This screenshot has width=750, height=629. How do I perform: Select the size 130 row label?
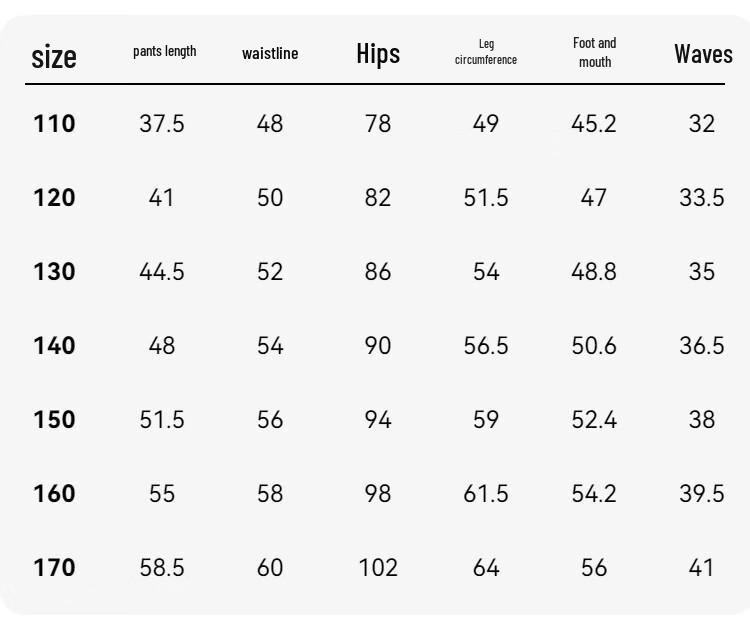click(x=54, y=272)
